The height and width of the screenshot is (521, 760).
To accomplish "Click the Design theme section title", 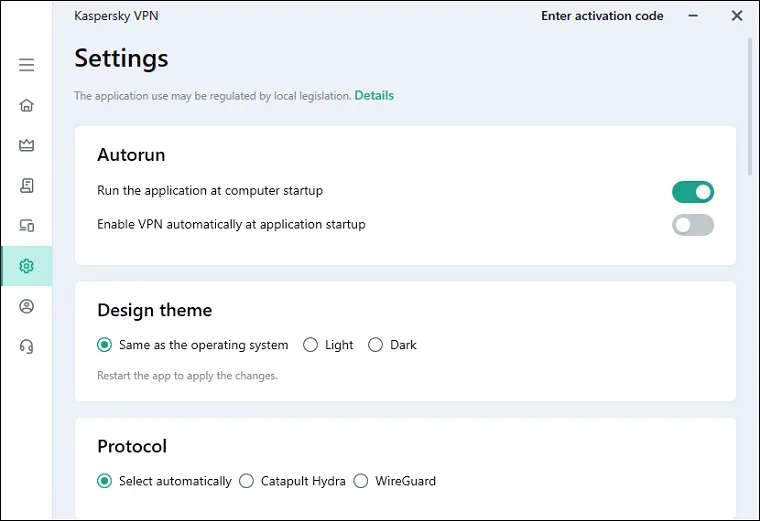I will tap(155, 310).
